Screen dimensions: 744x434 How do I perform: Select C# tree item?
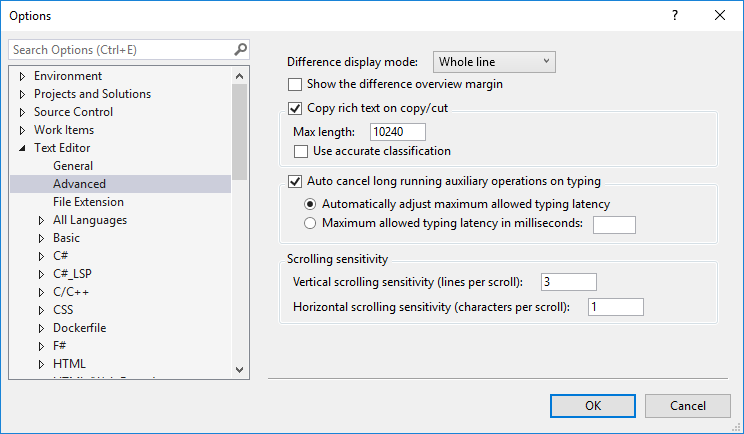[x=60, y=256]
